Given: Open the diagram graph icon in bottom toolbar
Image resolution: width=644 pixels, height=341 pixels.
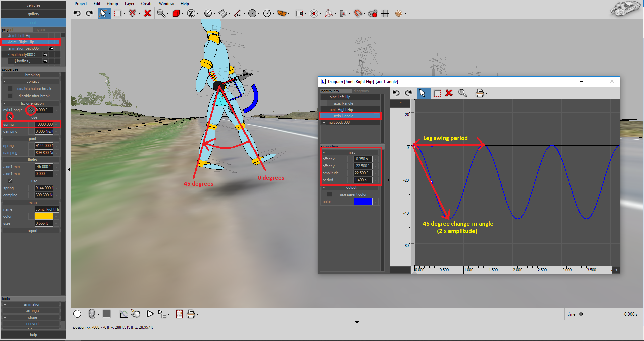Looking at the screenshot, I should tap(123, 314).
